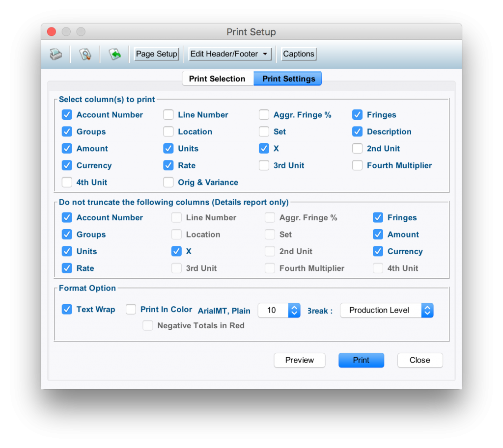This screenshot has height=448, width=503.
Task: Click the red window close button
Action: (52, 32)
